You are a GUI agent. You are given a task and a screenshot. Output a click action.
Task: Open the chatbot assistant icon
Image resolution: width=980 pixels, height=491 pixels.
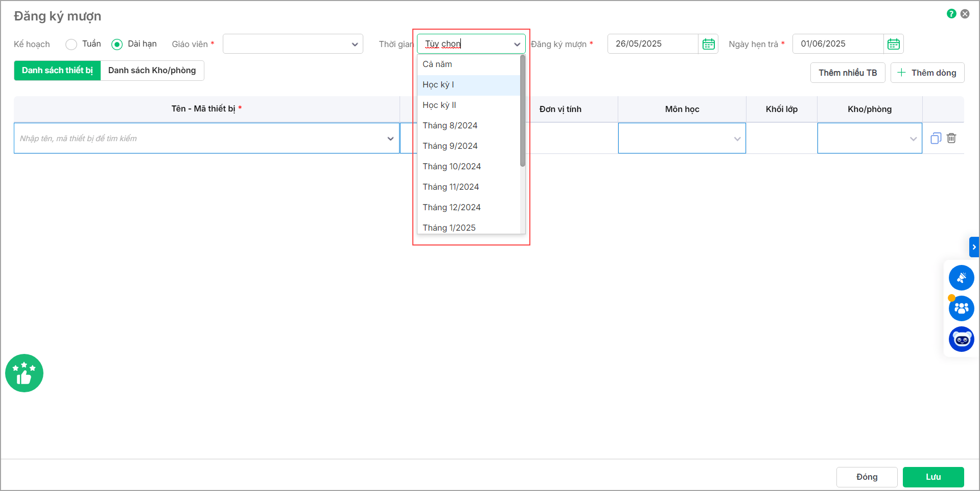click(962, 339)
